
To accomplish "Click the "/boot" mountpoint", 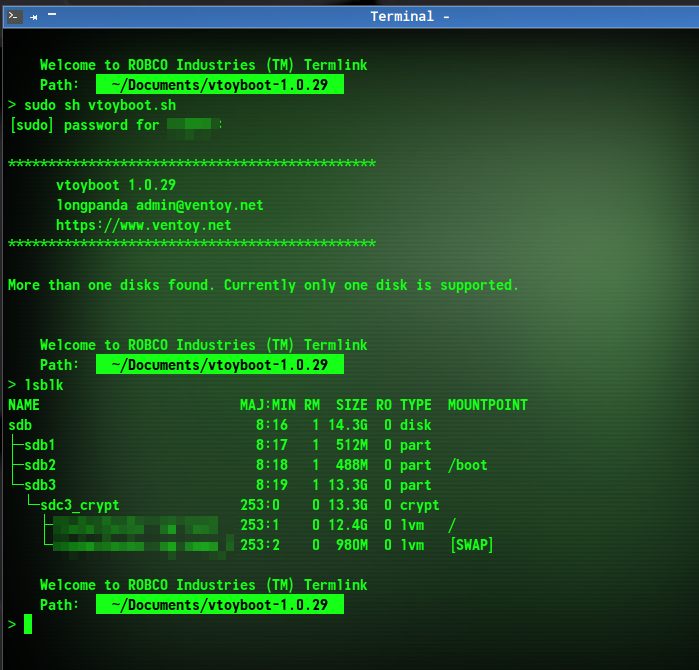I will point(468,465).
